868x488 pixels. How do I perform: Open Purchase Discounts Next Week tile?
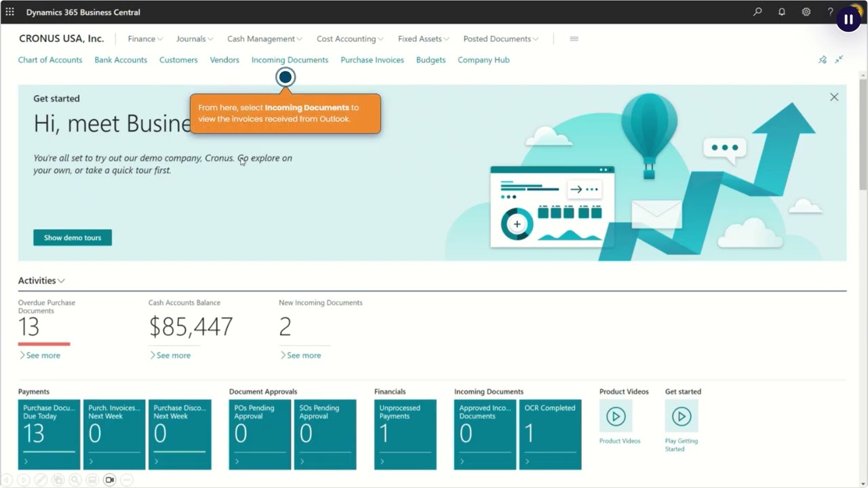coord(180,434)
